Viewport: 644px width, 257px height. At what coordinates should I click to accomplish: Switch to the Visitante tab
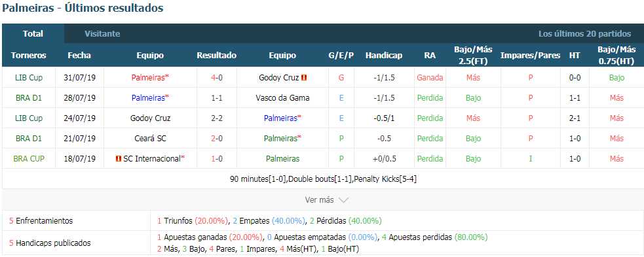[102, 33]
